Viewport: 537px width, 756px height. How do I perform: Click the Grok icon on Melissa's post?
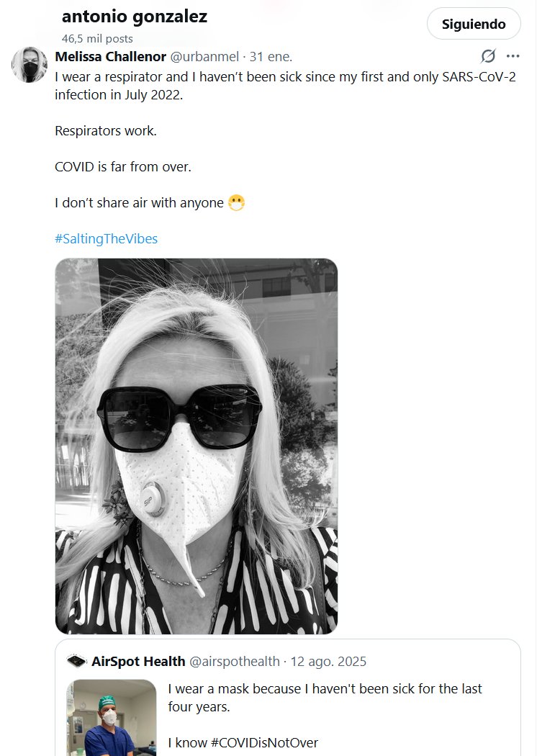click(x=488, y=56)
